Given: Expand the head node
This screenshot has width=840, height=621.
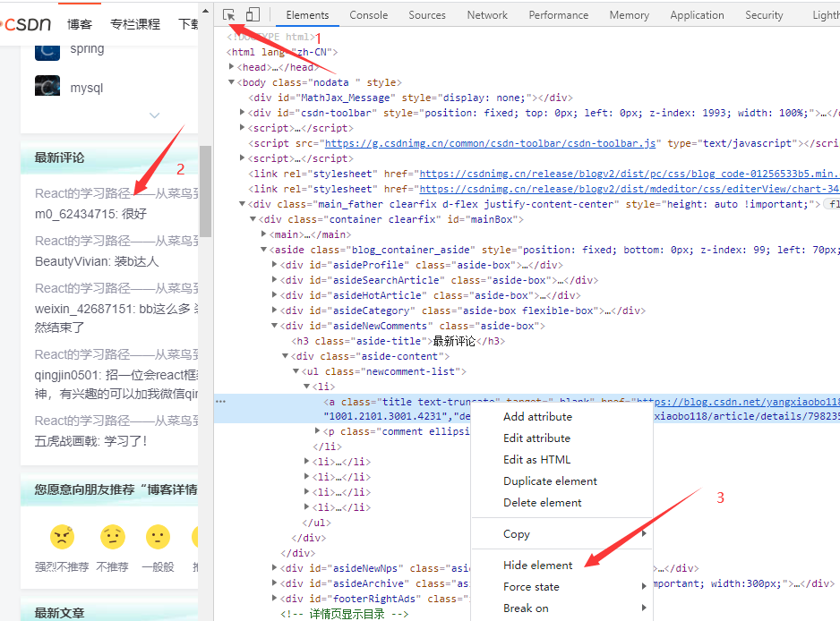Looking at the screenshot, I should coord(231,66).
